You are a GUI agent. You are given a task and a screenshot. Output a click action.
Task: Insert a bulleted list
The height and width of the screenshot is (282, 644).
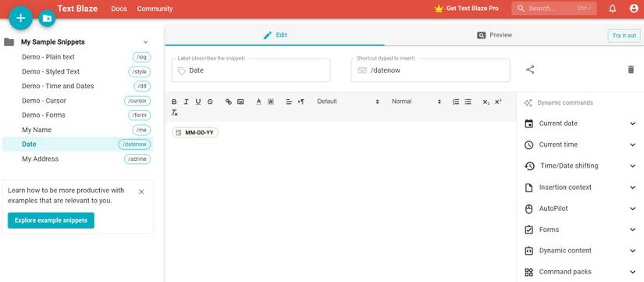coord(468,102)
